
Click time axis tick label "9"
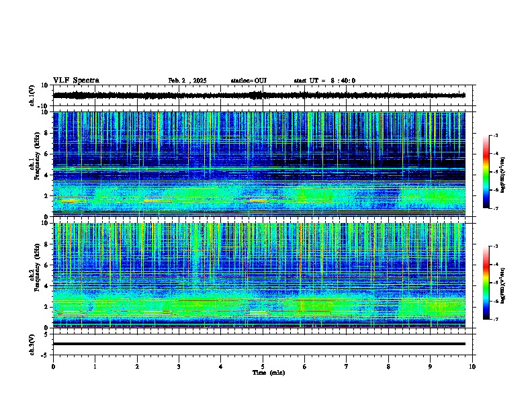pyautogui.click(x=430, y=367)
